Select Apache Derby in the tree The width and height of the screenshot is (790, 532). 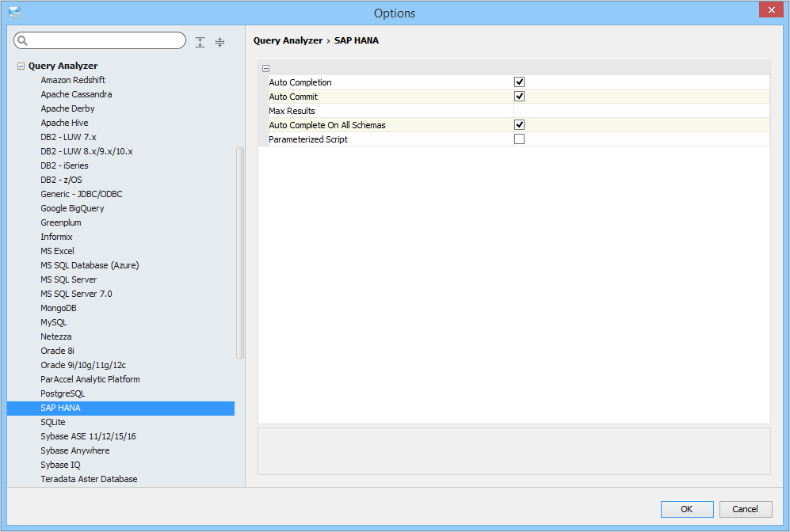67,108
